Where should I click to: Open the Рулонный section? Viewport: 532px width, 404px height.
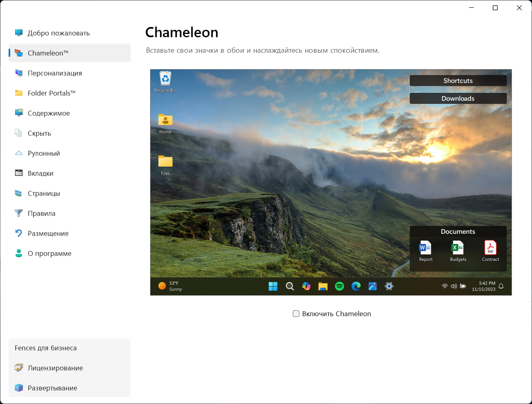pos(70,153)
